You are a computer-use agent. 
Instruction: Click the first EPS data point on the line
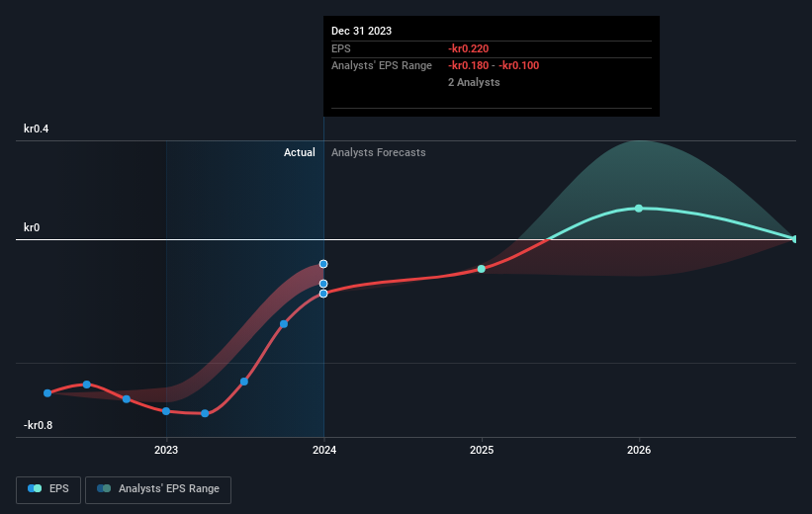tap(47, 392)
